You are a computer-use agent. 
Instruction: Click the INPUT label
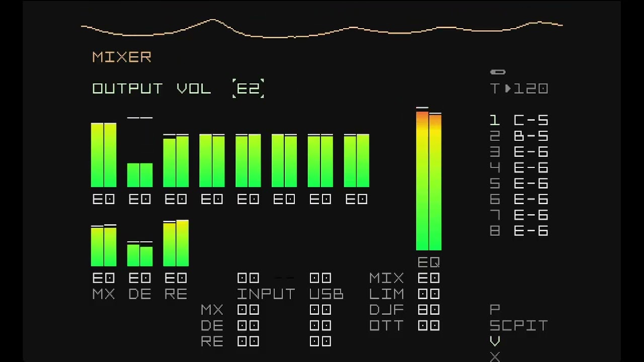[x=266, y=294]
